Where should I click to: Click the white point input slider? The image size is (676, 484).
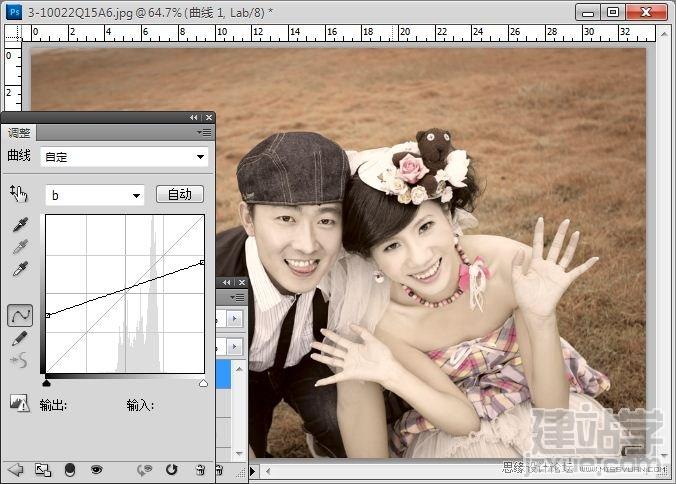[x=203, y=383]
